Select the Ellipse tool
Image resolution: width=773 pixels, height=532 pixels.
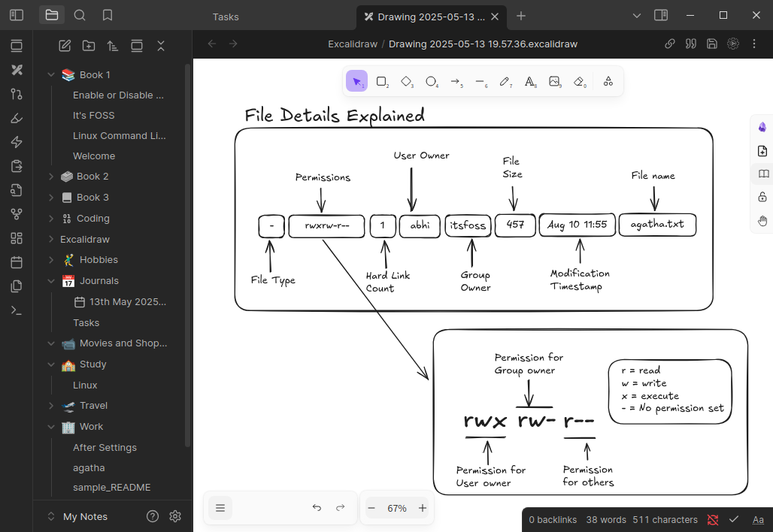431,81
